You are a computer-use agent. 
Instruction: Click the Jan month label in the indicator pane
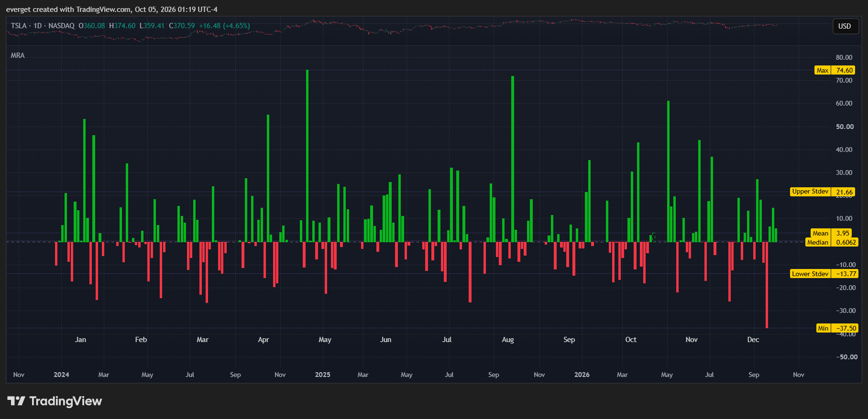pyautogui.click(x=81, y=340)
